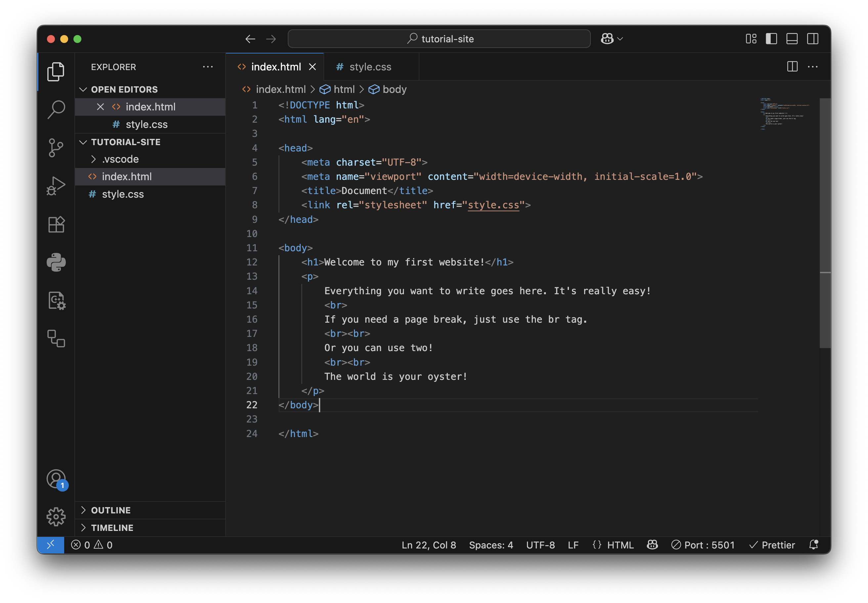Screen dimensions: 868x603
Task: Click the tutorial-site command center search box
Action: tap(439, 39)
